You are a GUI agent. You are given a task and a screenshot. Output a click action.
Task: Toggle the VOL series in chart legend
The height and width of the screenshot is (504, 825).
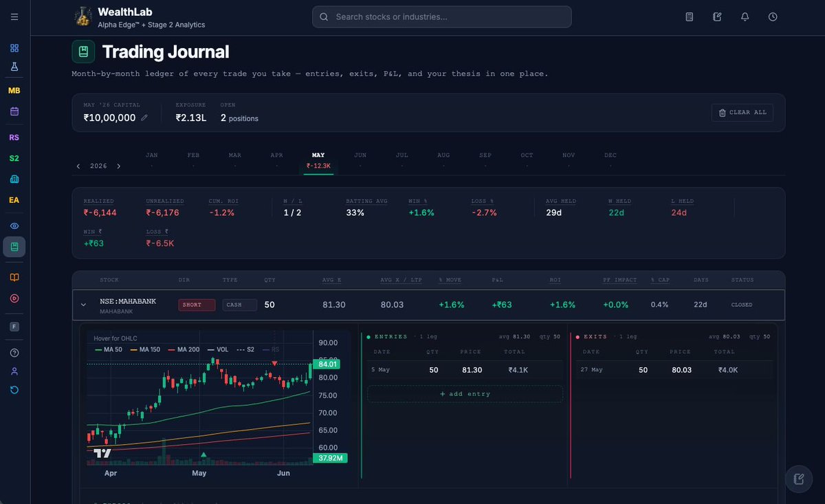point(219,349)
